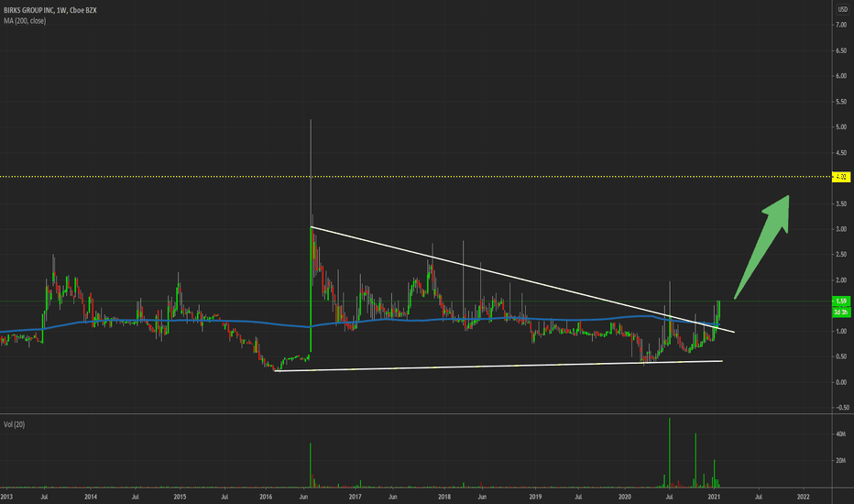This screenshot has width=854, height=504.
Task: Click the 1.00 price axis label
Action: (841, 332)
